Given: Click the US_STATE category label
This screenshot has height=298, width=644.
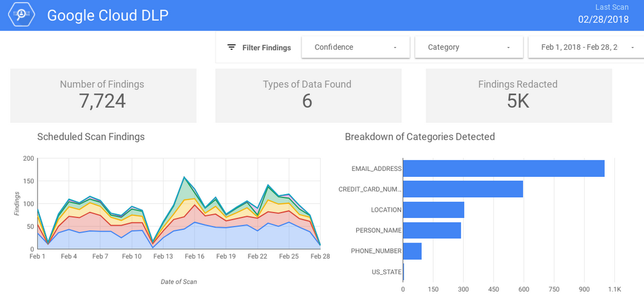Looking at the screenshot, I should [x=386, y=272].
